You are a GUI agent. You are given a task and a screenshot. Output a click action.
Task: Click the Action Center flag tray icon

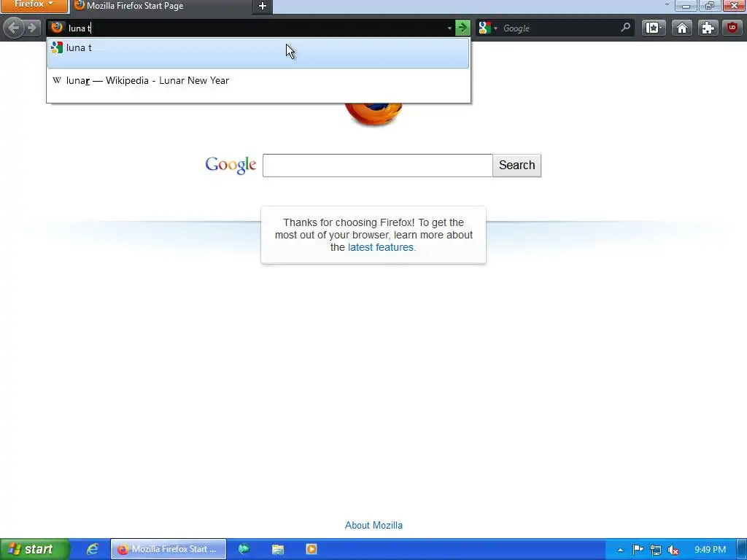(638, 550)
